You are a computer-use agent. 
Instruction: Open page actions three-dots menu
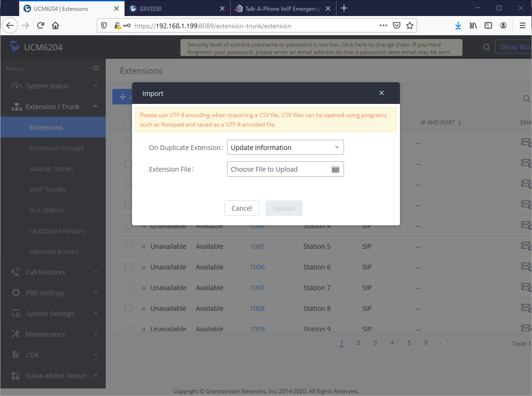383,25
